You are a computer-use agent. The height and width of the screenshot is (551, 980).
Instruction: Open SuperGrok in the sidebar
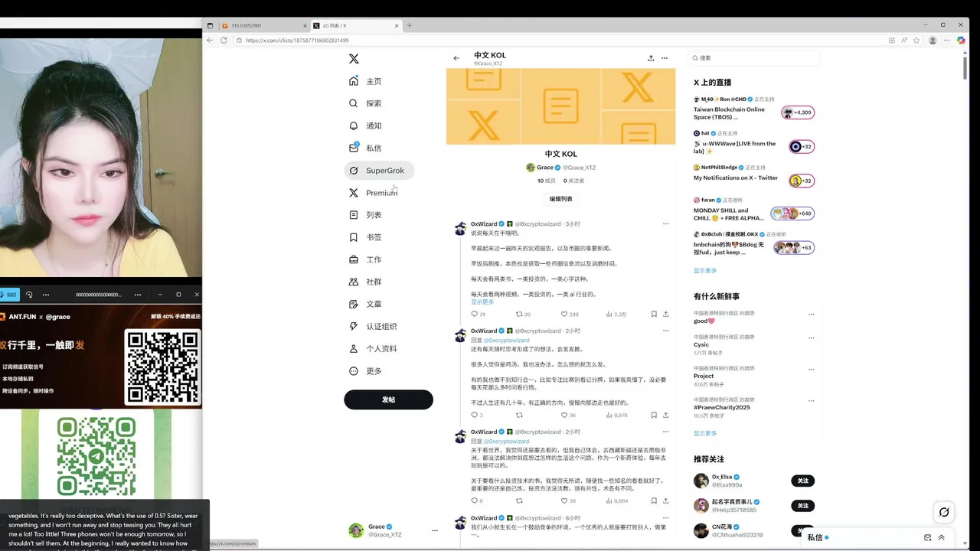[379, 171]
